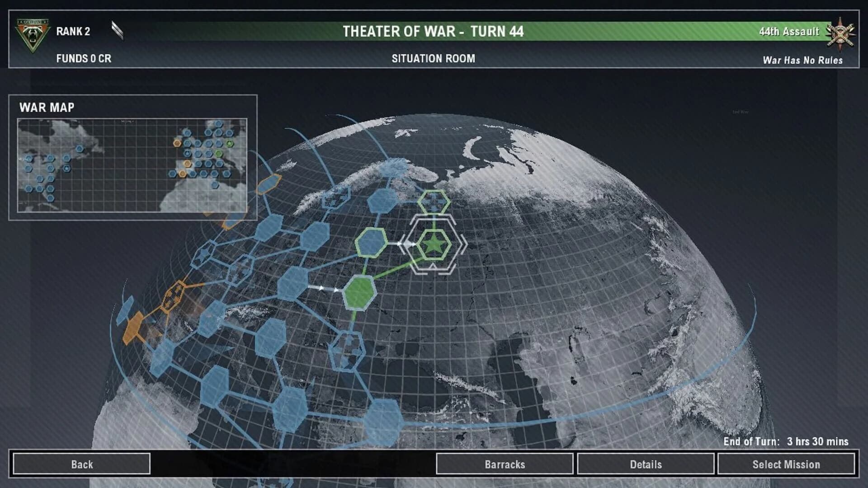The height and width of the screenshot is (488, 868).
Task: Select the green node on the War Map minimap
Action: pos(229,144)
